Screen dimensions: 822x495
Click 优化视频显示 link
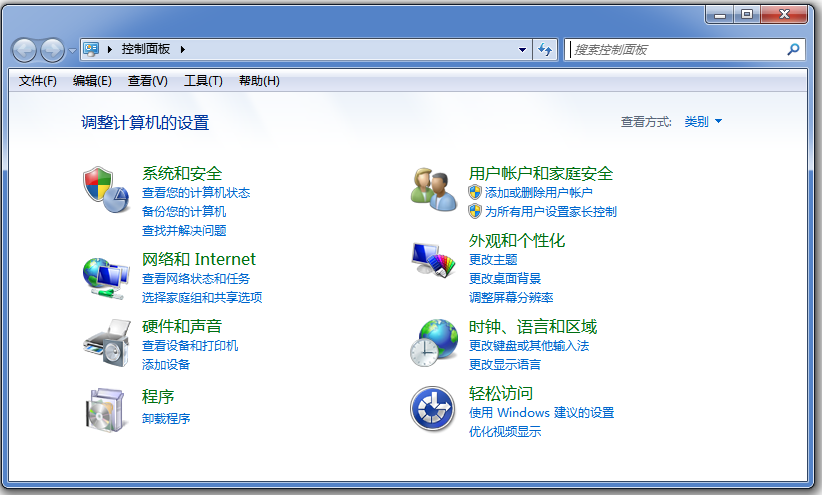pyautogui.click(x=505, y=432)
